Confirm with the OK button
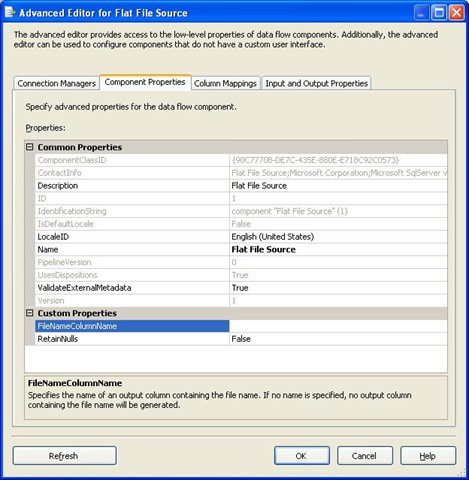469x480 pixels. (x=302, y=456)
